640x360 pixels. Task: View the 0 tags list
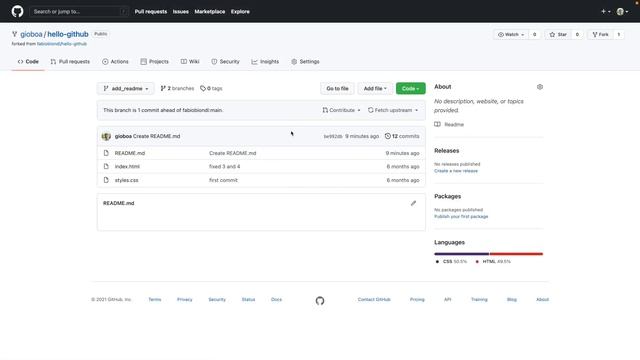211,88
